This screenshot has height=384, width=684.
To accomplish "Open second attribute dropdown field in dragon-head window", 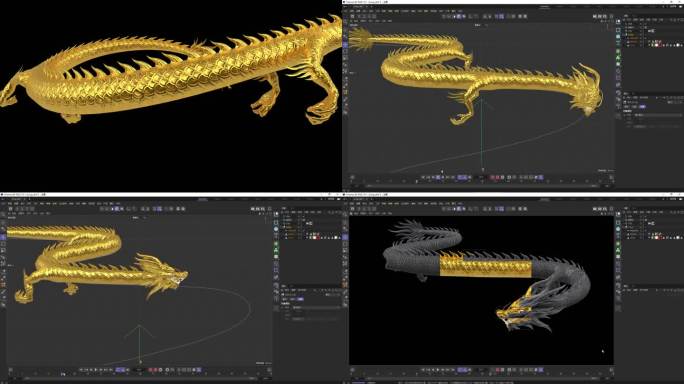I will coord(298,319).
